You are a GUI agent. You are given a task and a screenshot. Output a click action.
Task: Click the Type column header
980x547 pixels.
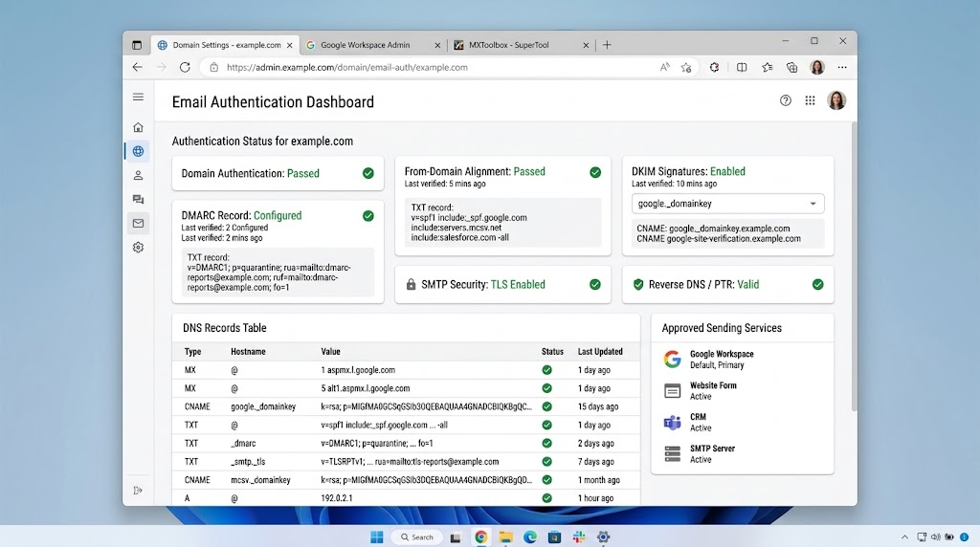pyautogui.click(x=192, y=352)
